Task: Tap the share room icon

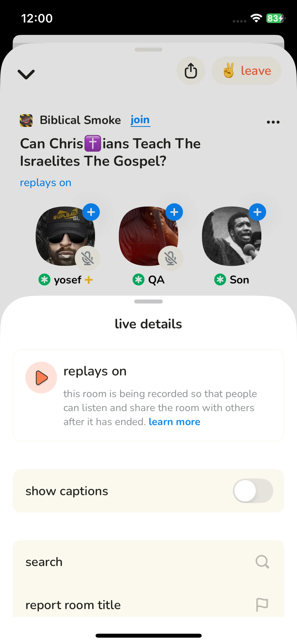Action: (191, 71)
